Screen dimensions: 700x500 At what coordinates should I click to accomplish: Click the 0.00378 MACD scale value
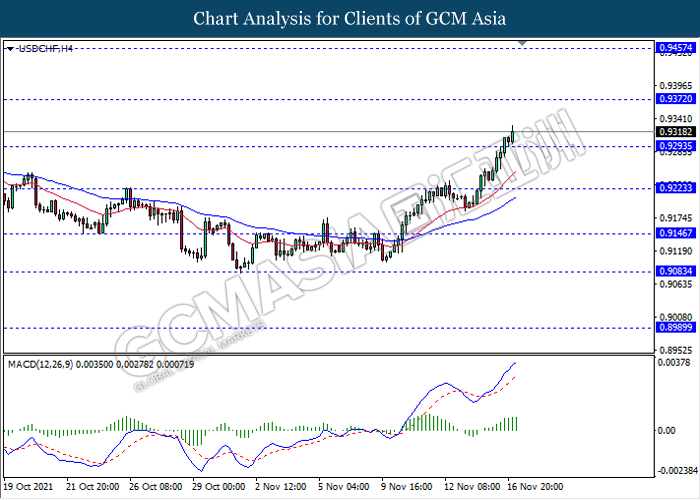coord(674,362)
